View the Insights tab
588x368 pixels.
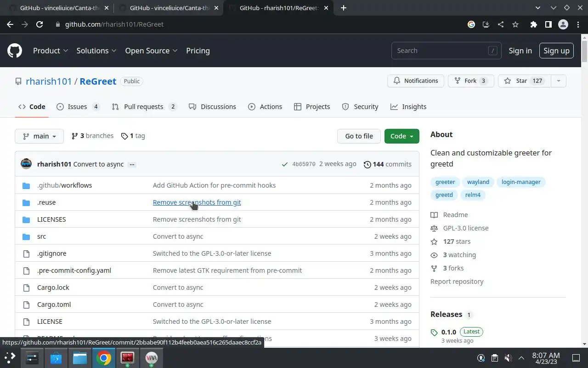[x=408, y=107]
